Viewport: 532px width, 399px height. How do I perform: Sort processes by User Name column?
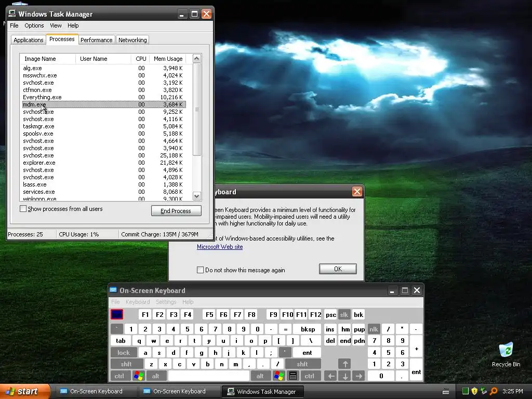tap(103, 59)
